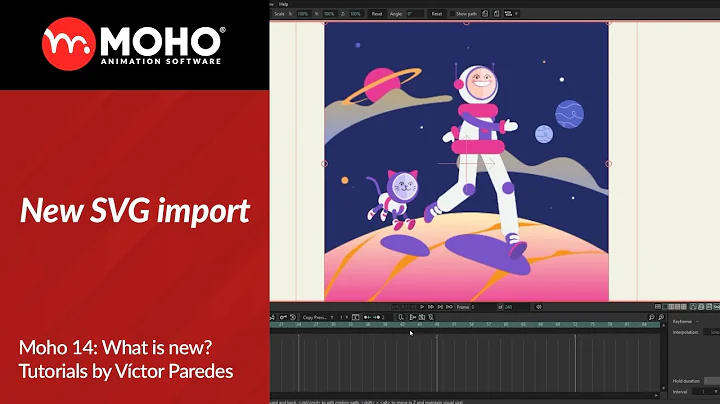Image resolution: width=720 pixels, height=404 pixels.
Task: Click the pink ringed planet on canvas
Action: (x=382, y=85)
